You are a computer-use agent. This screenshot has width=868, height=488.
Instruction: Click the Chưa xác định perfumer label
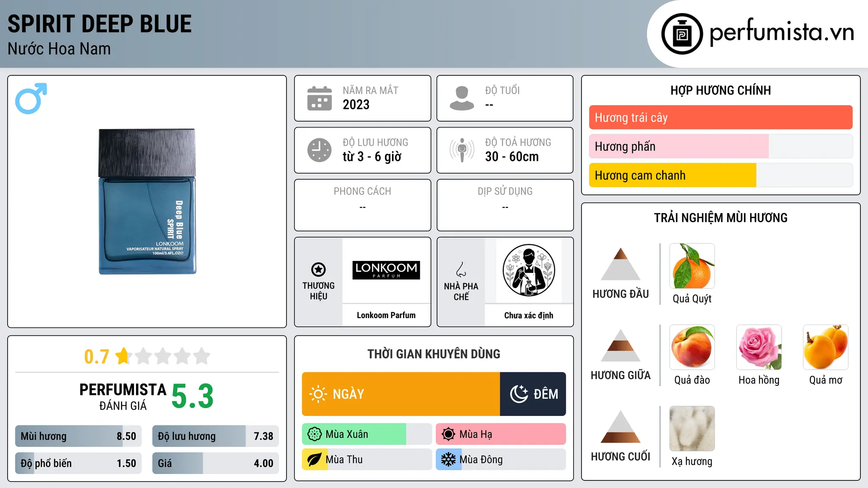click(x=529, y=315)
